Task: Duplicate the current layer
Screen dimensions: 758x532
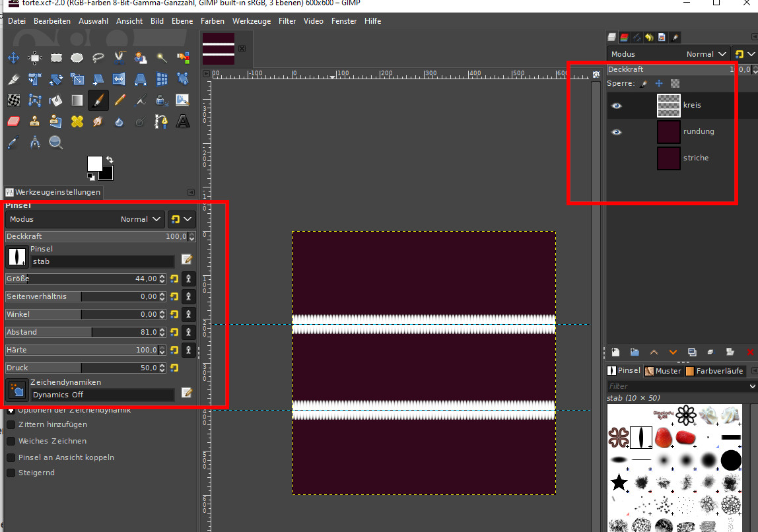Action: tap(692, 352)
